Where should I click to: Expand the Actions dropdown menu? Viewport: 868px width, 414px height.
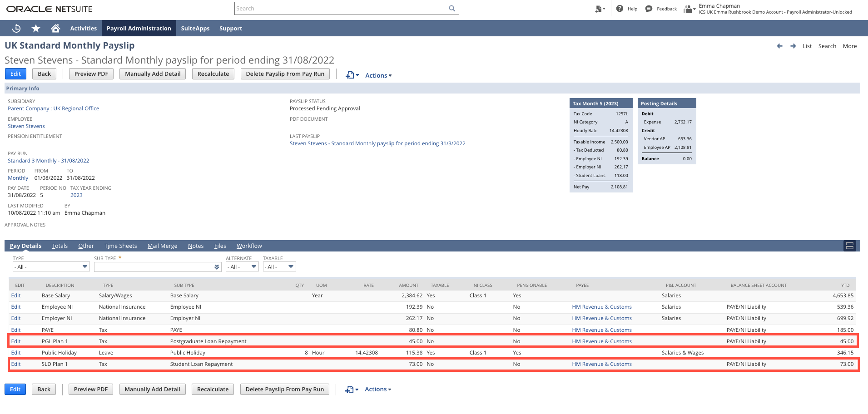(378, 75)
